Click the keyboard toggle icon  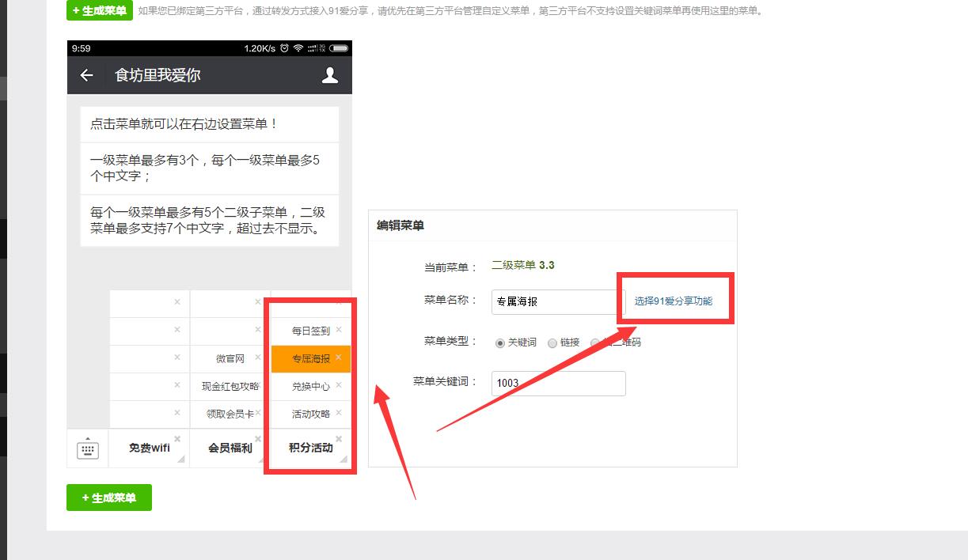(x=87, y=449)
